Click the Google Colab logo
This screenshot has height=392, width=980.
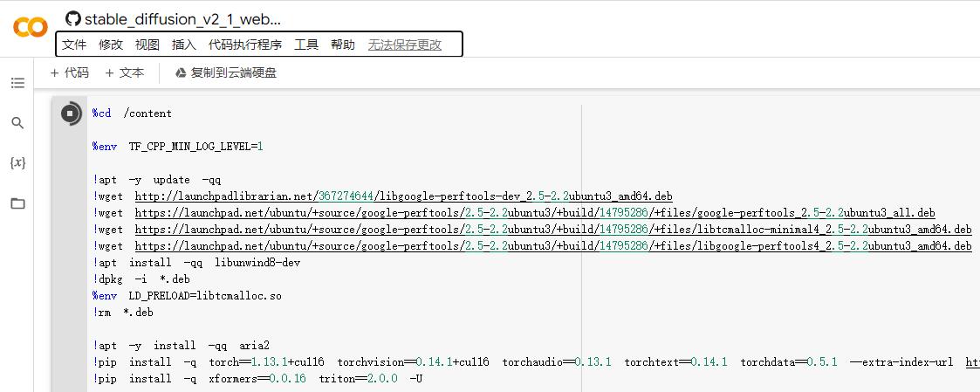pyautogui.click(x=30, y=27)
